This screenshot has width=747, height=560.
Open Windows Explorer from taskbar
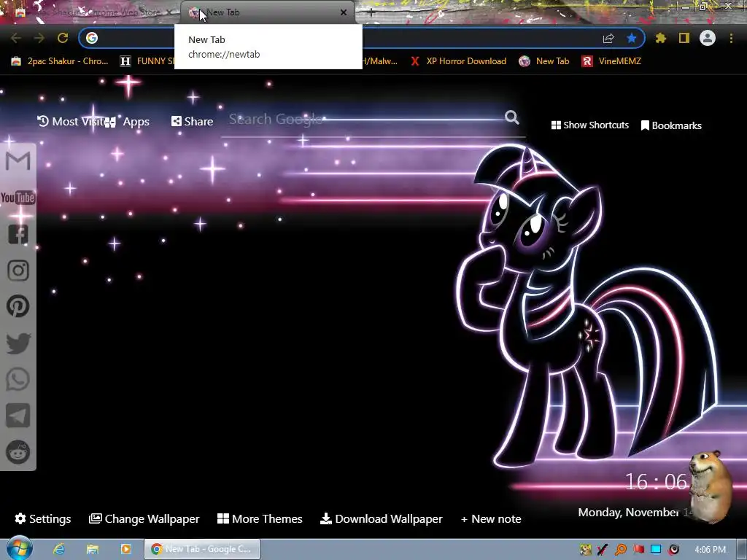93,549
